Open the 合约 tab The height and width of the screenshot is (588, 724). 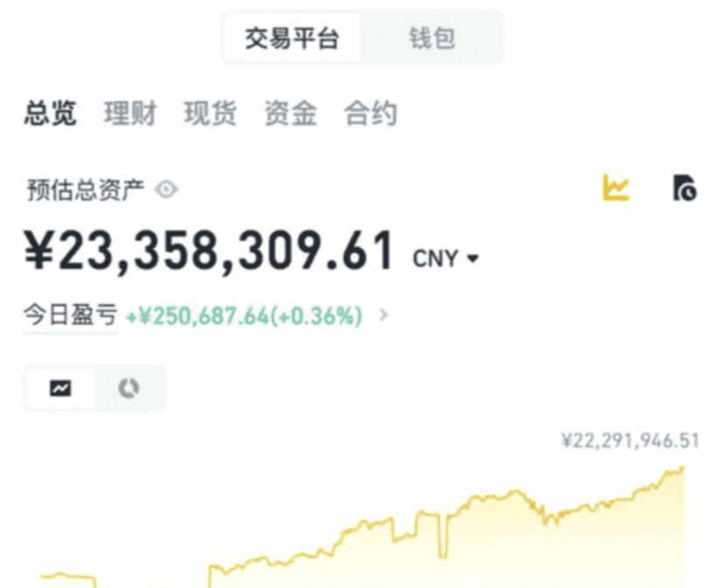pos(370,114)
